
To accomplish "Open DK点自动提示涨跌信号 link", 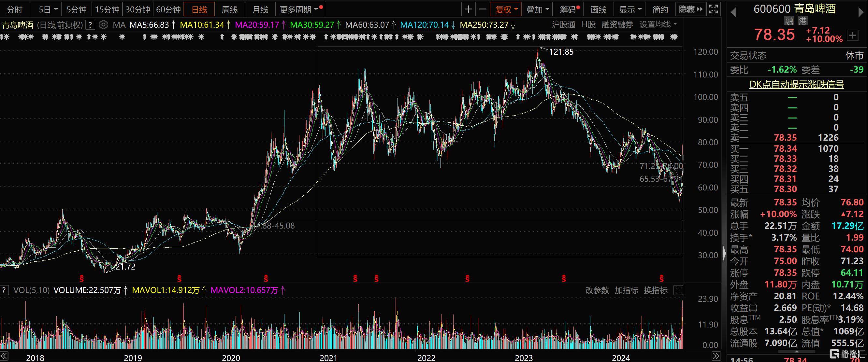I will tap(797, 84).
